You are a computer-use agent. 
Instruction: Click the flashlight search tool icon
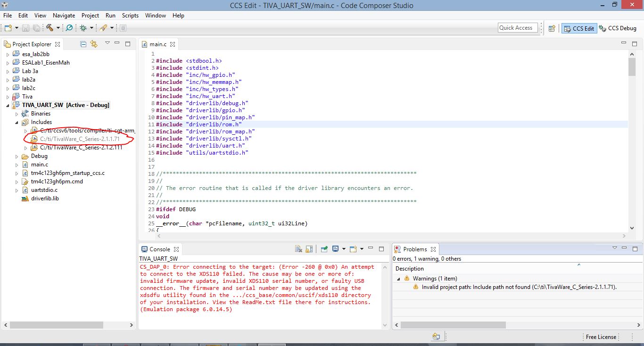(x=103, y=28)
